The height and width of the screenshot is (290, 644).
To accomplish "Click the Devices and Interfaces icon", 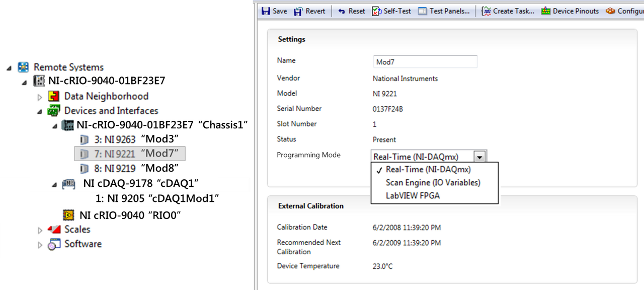I will click(54, 111).
